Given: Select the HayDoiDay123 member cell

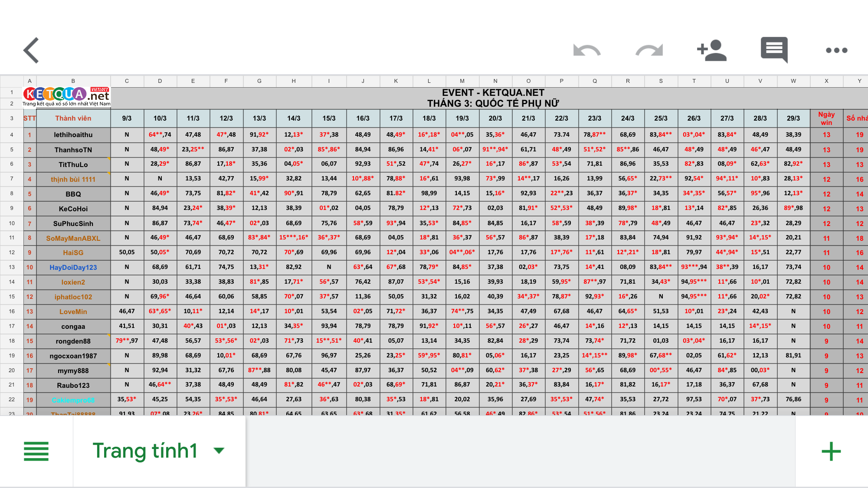Looking at the screenshot, I should (x=73, y=268).
